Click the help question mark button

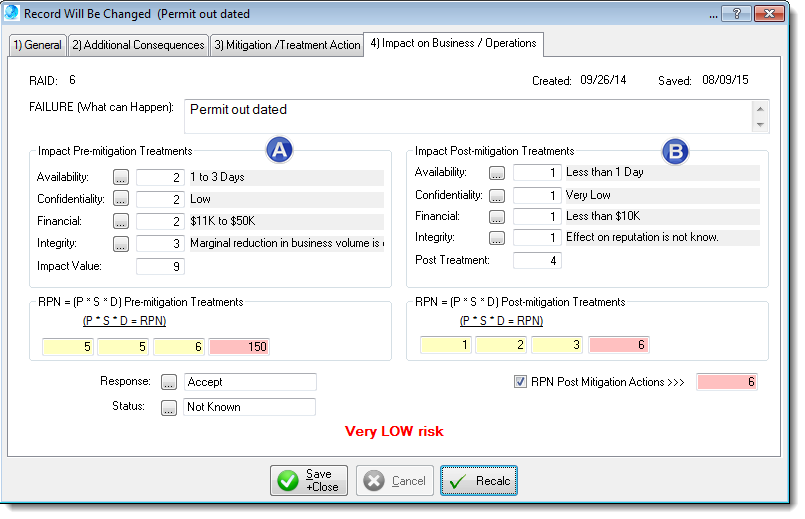tap(737, 14)
